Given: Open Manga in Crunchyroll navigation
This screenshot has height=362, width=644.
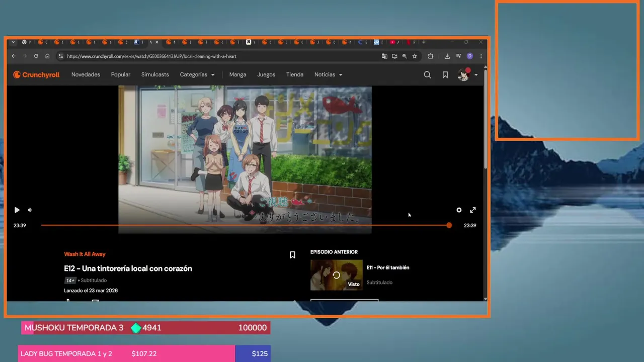Looking at the screenshot, I should pyautogui.click(x=237, y=74).
